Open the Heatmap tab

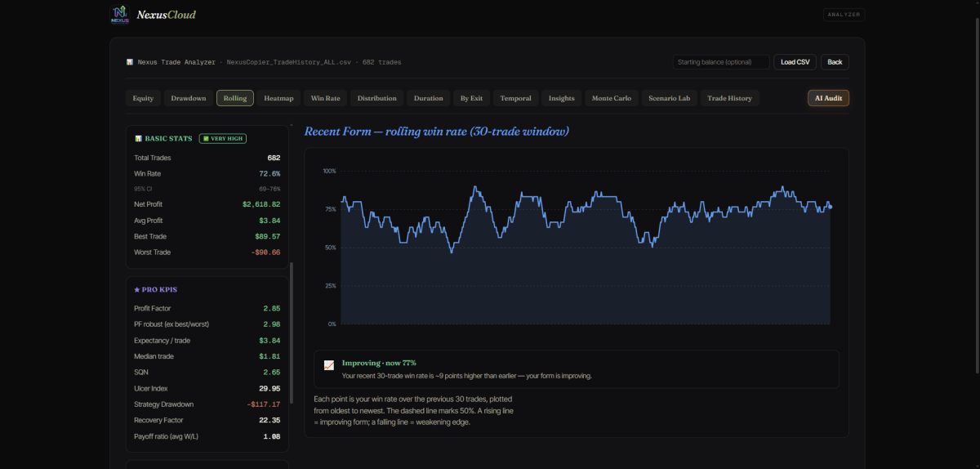(278, 98)
